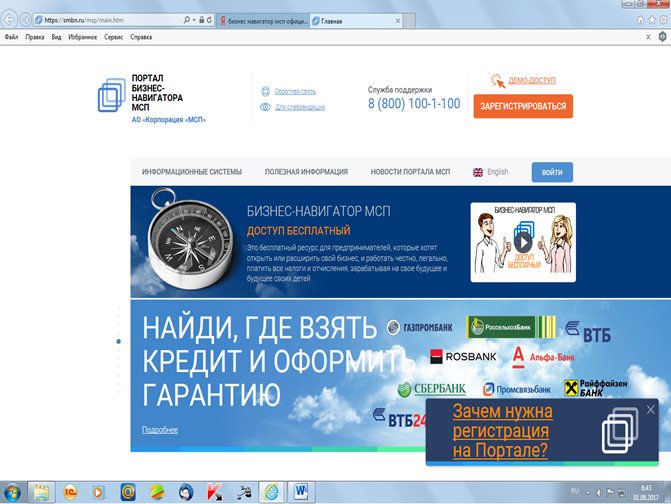Open the Файл menu
The image size is (671, 504).
point(11,37)
